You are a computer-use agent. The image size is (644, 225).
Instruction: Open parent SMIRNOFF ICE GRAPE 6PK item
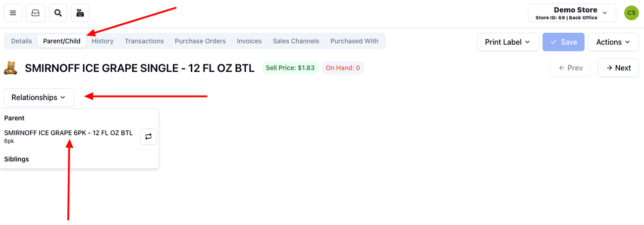68,133
